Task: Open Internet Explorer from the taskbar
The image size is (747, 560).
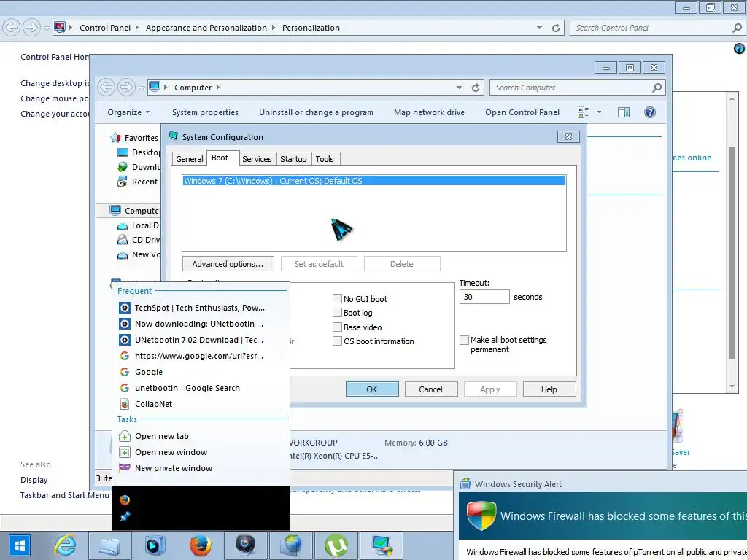Action: coord(65,545)
